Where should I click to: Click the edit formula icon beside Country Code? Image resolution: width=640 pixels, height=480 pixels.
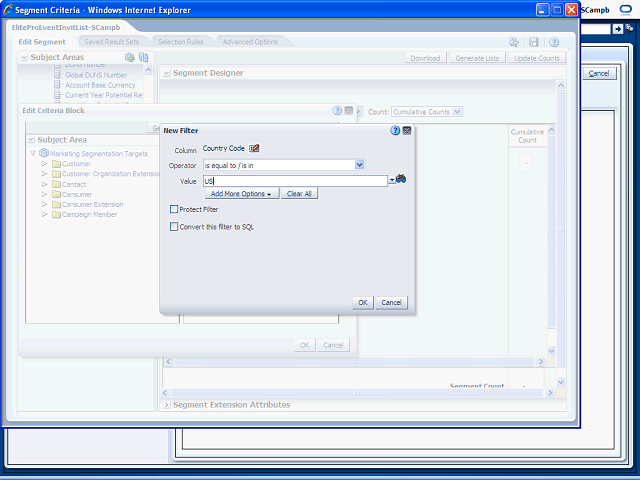click(254, 148)
